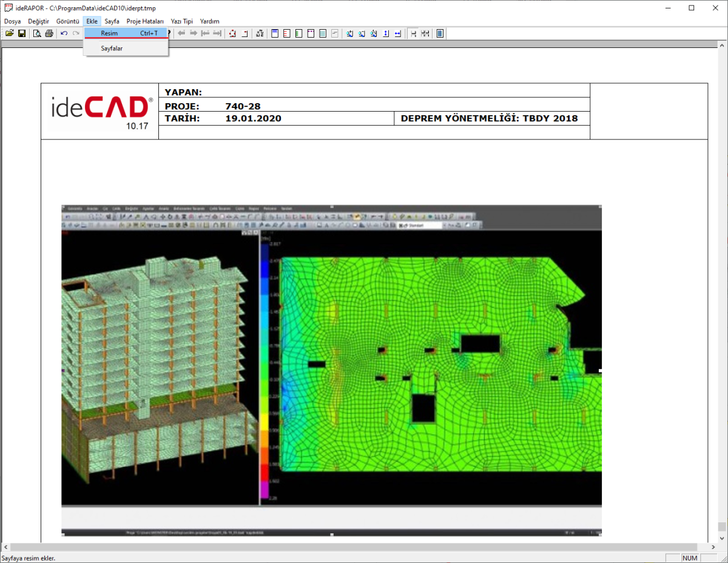The image size is (728, 563).
Task: Open the Proje Hataları menu
Action: (145, 21)
